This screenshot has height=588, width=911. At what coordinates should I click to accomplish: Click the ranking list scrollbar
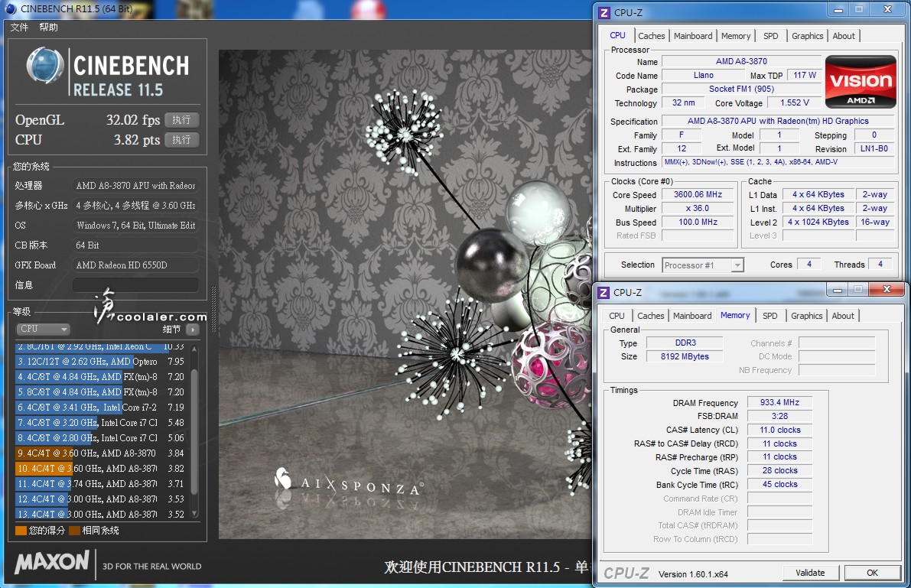[194, 431]
